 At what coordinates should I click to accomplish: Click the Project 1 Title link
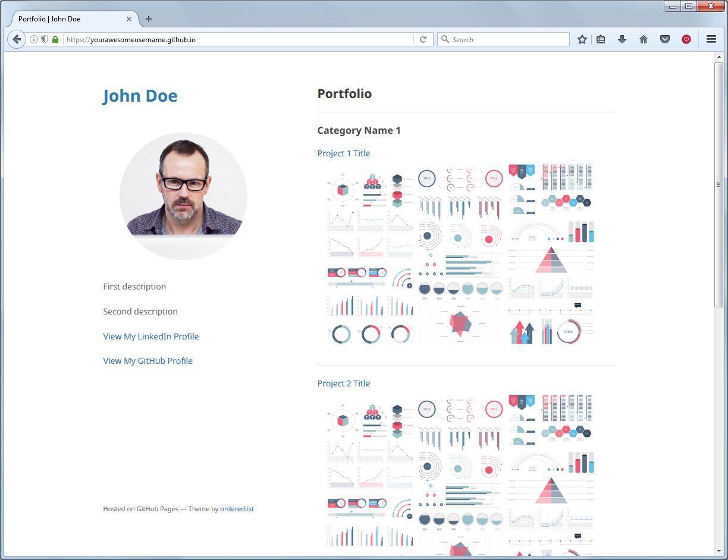coord(344,153)
